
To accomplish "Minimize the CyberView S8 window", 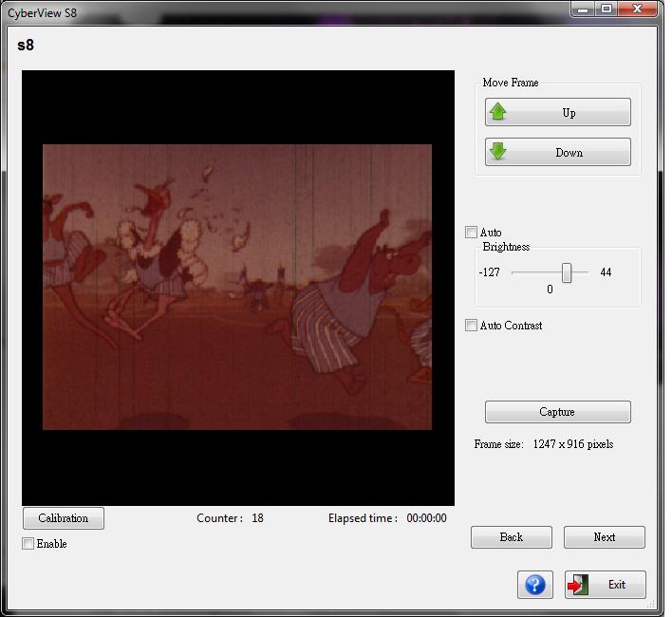I will (583, 9).
